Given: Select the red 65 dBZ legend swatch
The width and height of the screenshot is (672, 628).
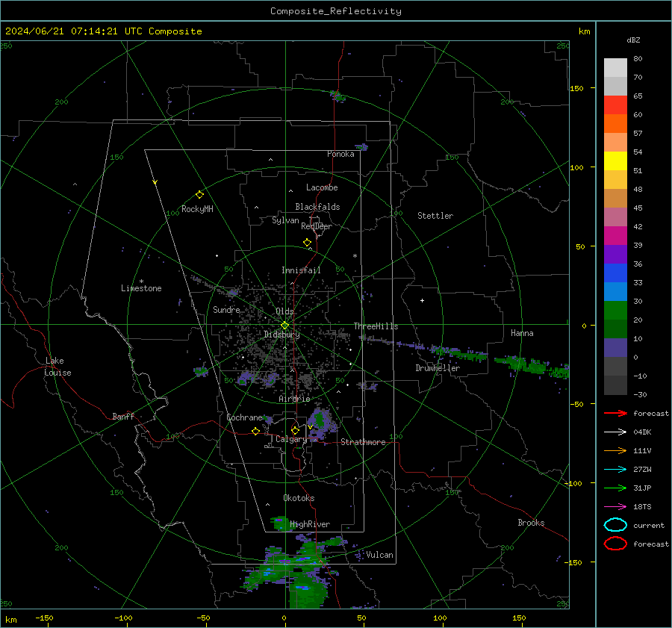Looking at the screenshot, I should (615, 105).
